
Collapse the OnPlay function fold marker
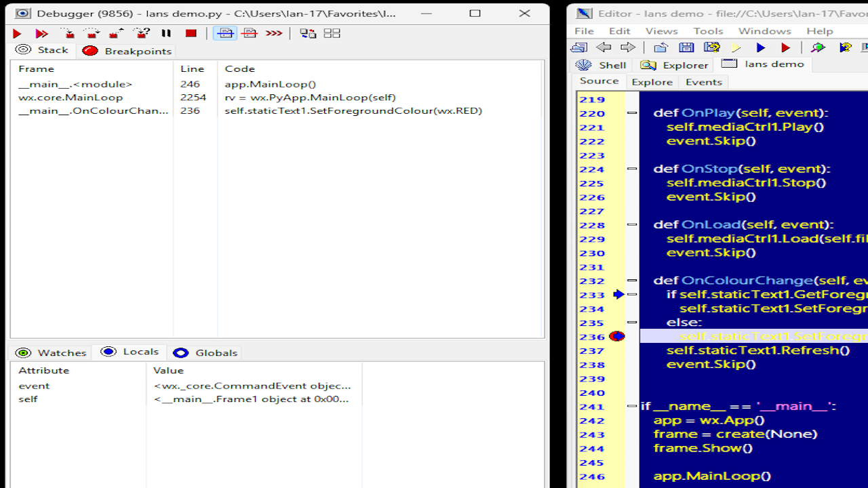tap(632, 113)
